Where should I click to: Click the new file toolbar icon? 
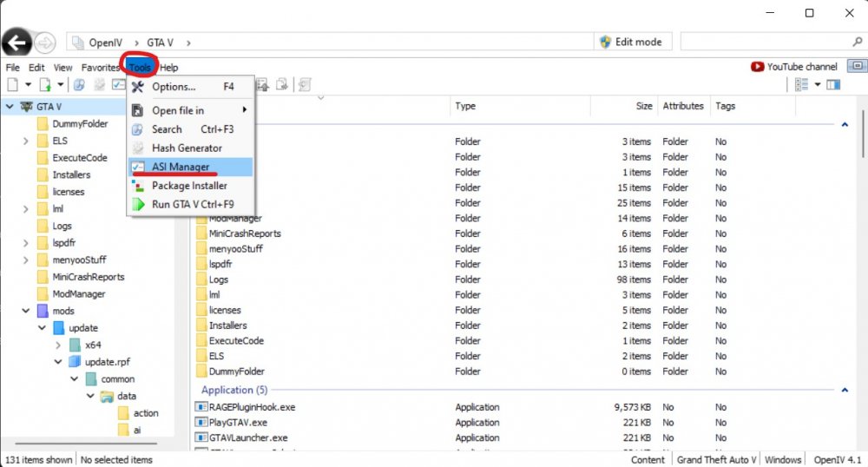point(13,85)
